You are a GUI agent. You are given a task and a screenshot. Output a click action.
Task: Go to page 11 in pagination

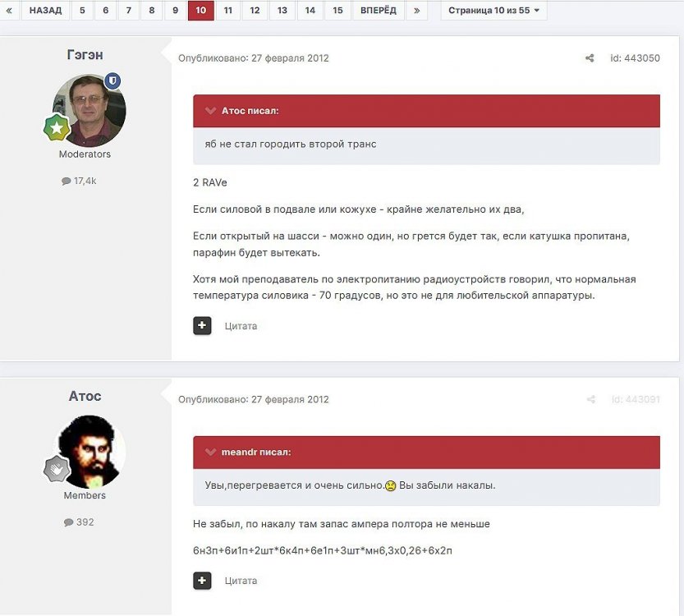click(x=227, y=11)
